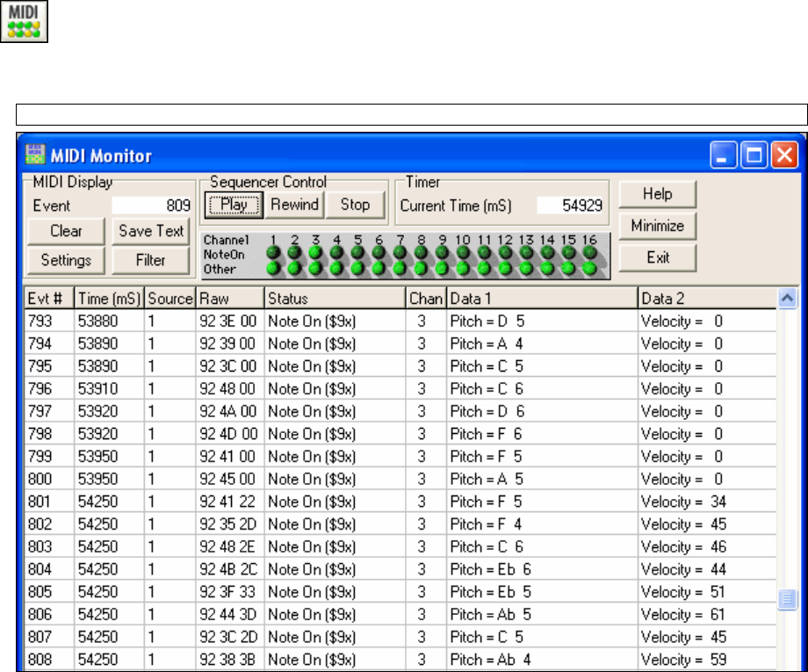Image resolution: width=808 pixels, height=672 pixels.
Task: Click channel 12 NoteOn indicator LED
Action: pyautogui.click(x=505, y=252)
